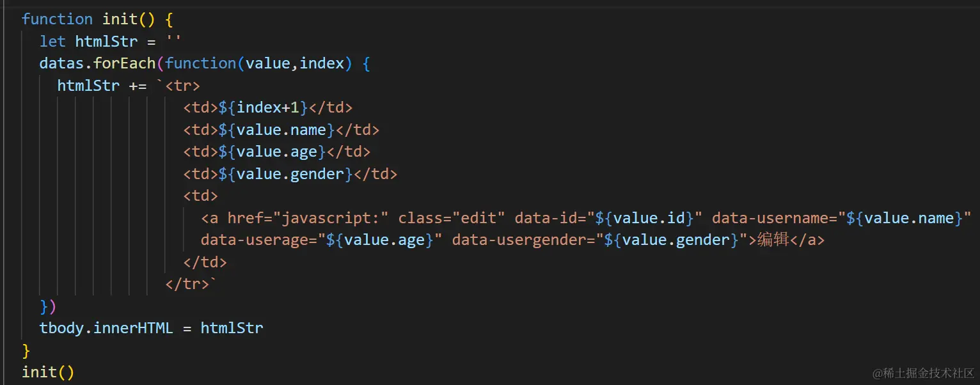
Task: Select 'value.gender' in the data-usergender value
Action: coord(676,240)
